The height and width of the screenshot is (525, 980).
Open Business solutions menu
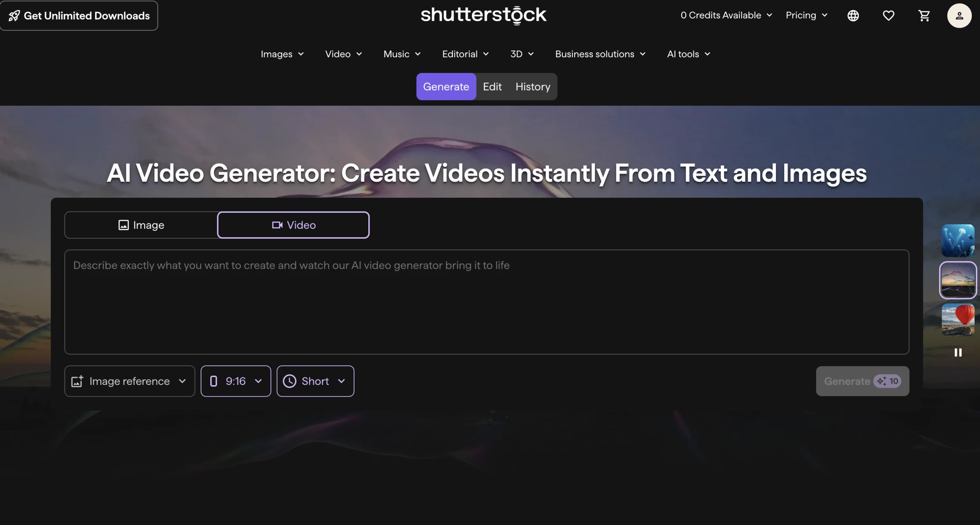tap(600, 54)
